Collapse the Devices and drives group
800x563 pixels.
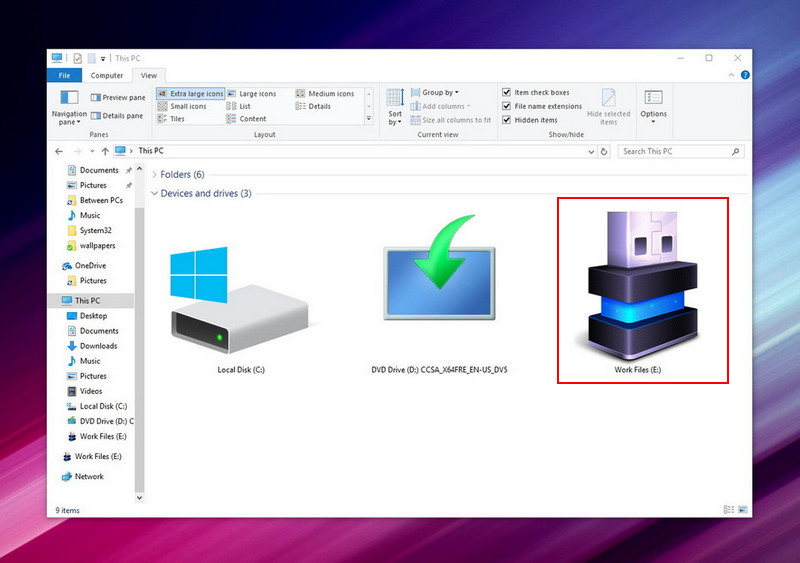click(154, 193)
